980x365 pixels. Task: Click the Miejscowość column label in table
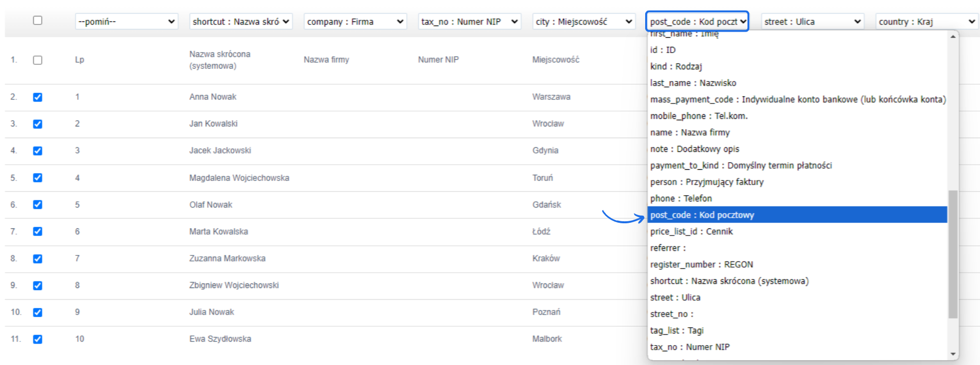coord(556,60)
